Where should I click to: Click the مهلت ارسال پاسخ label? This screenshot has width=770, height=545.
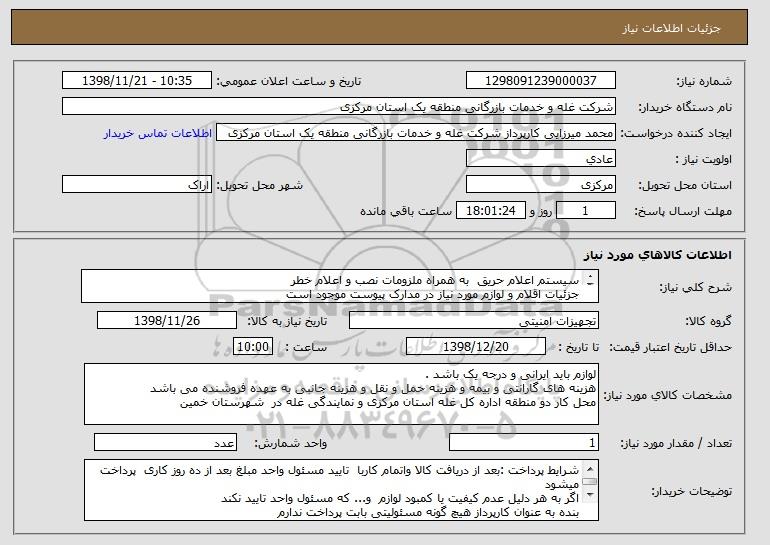click(x=683, y=212)
